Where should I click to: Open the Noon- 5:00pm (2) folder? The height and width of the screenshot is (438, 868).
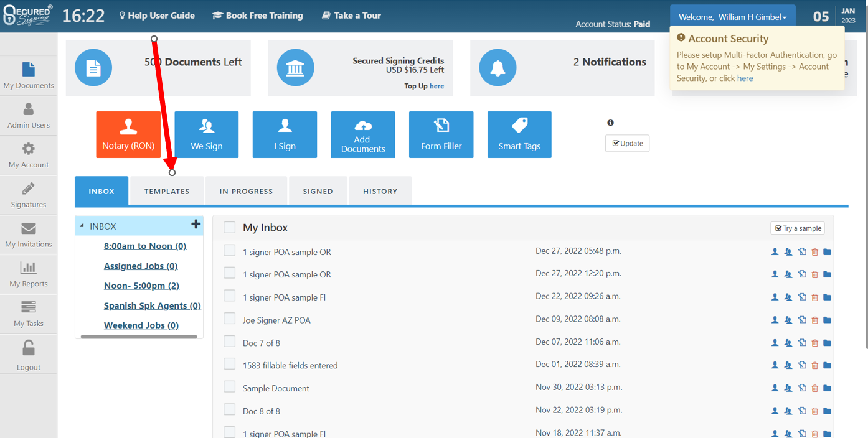point(141,286)
